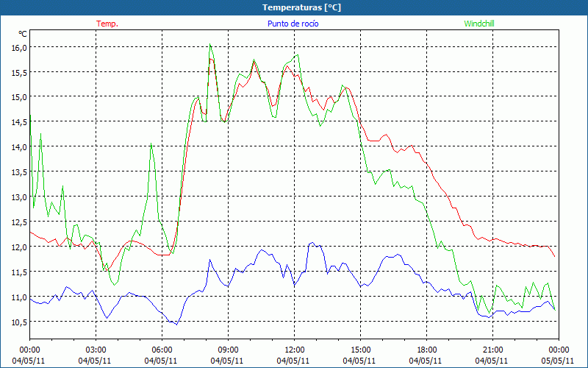Click the 12,5 y-axis value

tap(20, 222)
